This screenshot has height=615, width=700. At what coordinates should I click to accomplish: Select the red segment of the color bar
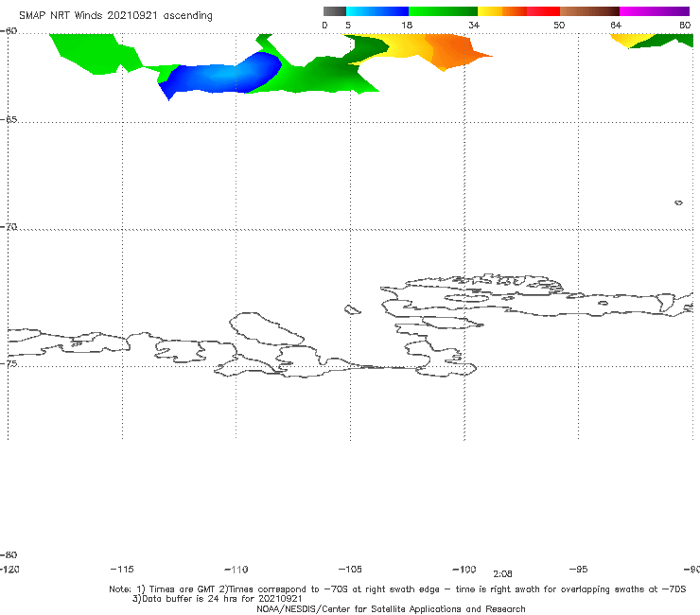(x=543, y=11)
